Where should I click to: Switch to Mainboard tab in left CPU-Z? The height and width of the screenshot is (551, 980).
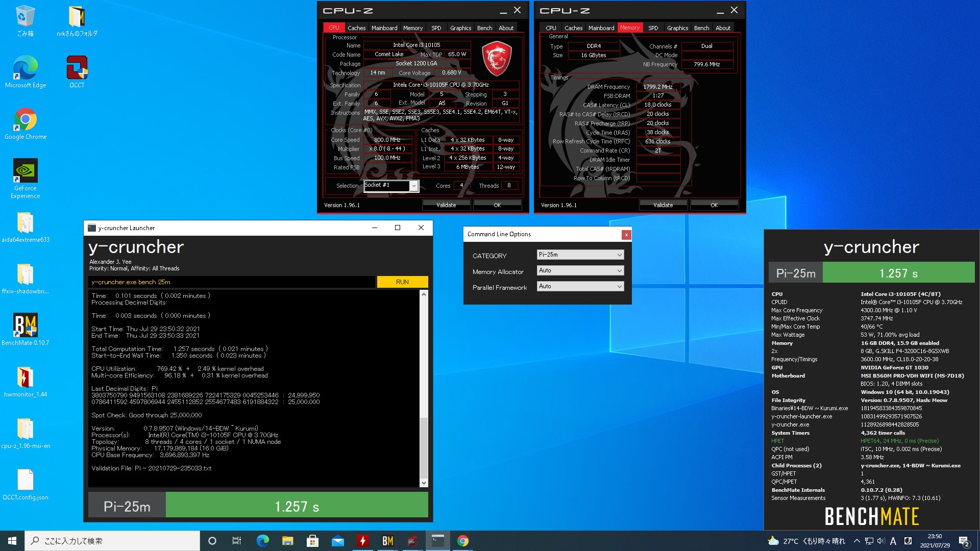click(384, 28)
